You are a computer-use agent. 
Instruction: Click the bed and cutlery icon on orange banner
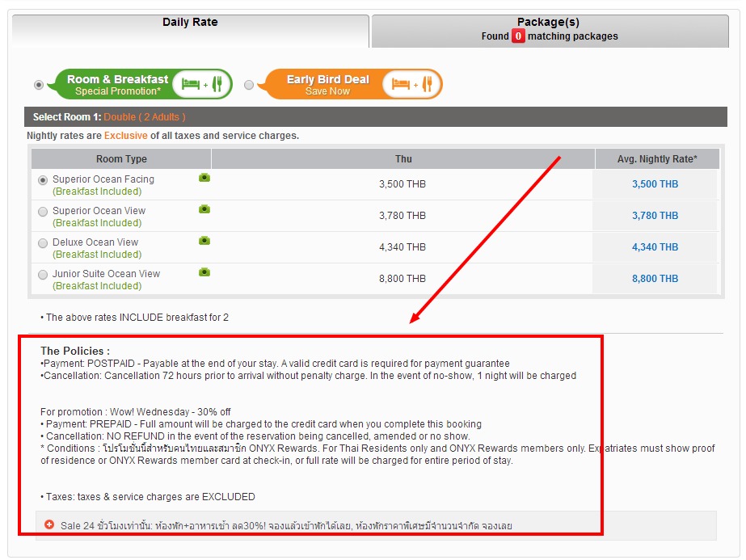(412, 84)
